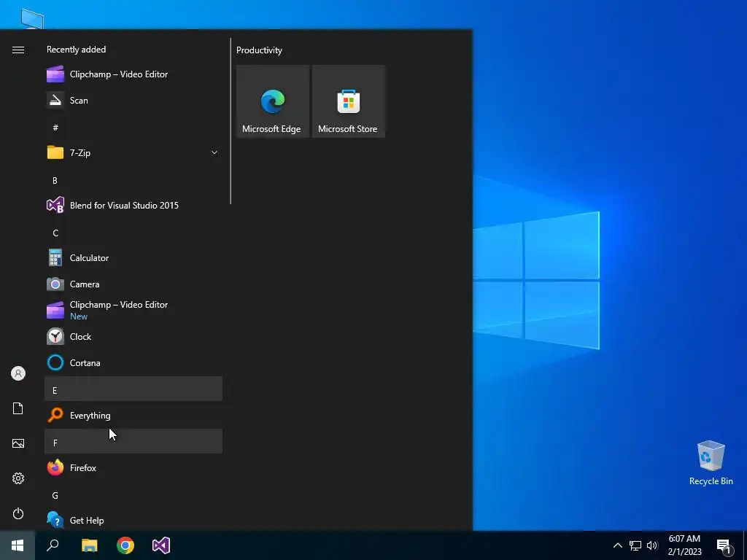Open the volume speaker tray icon
Image resolution: width=747 pixels, height=560 pixels.
[x=652, y=545]
